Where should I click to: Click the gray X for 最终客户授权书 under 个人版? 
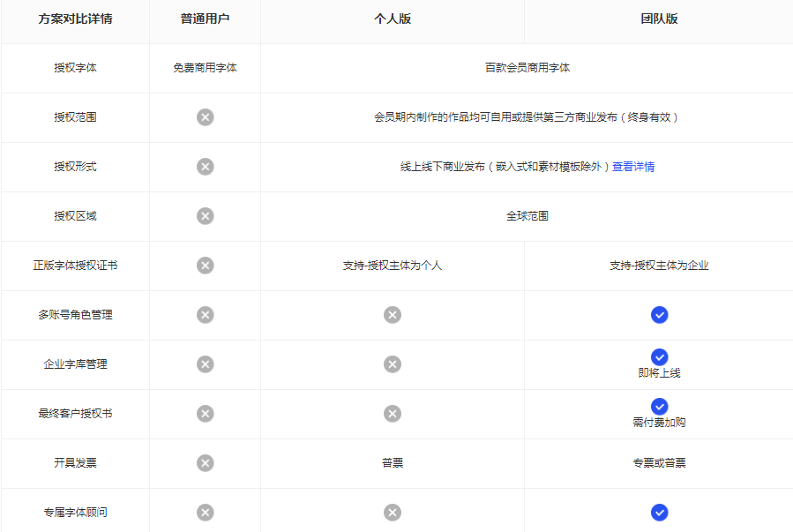point(393,414)
